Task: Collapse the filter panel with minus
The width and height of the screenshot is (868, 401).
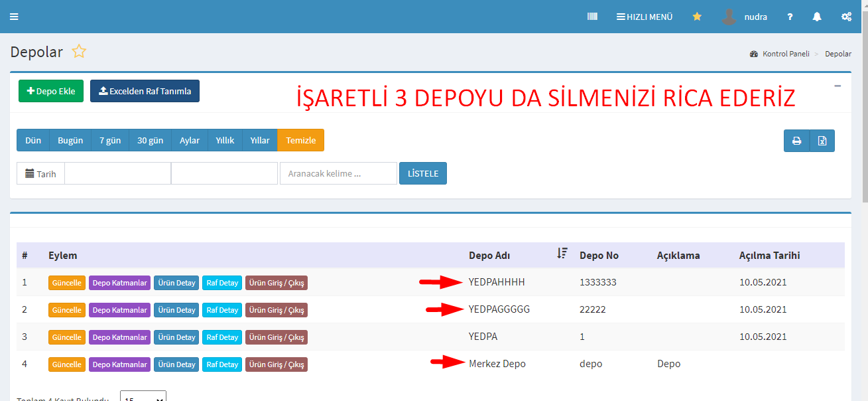Action: [837, 86]
